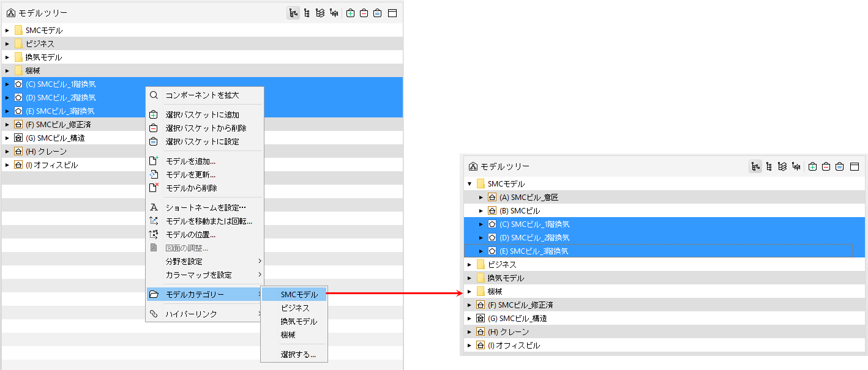The height and width of the screenshot is (370, 868).
Task: Expand (A) SMCビル_意匠 arrow in right tree
Action: click(481, 197)
